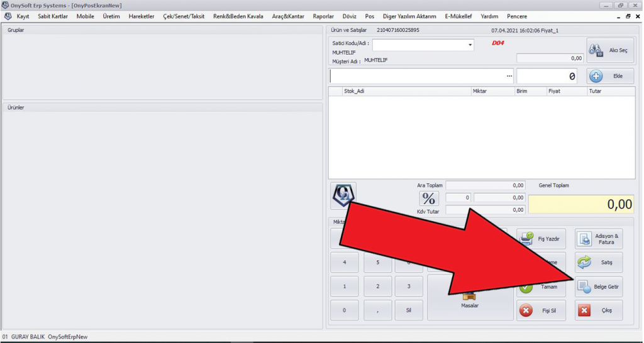Click the ellipsis button in the product search field
Image resolution: width=644 pixels, height=343 pixels.
pyautogui.click(x=509, y=76)
